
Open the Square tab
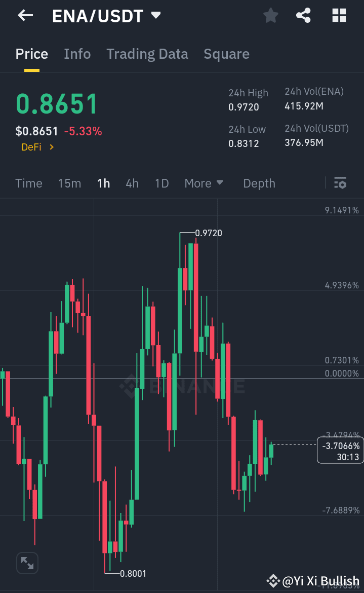pyautogui.click(x=226, y=54)
